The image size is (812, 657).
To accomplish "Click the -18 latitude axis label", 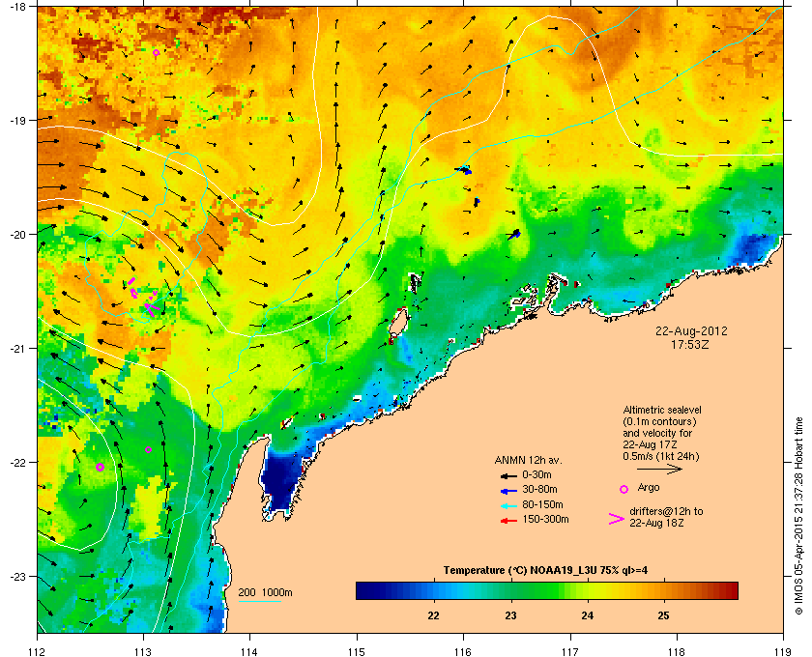I will click(x=18, y=7).
